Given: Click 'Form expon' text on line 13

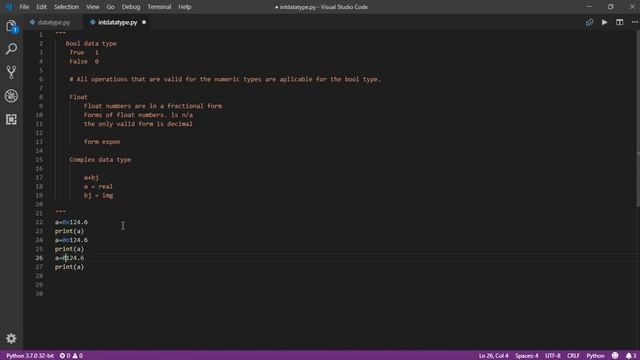Looking at the screenshot, I should tap(102, 142).
